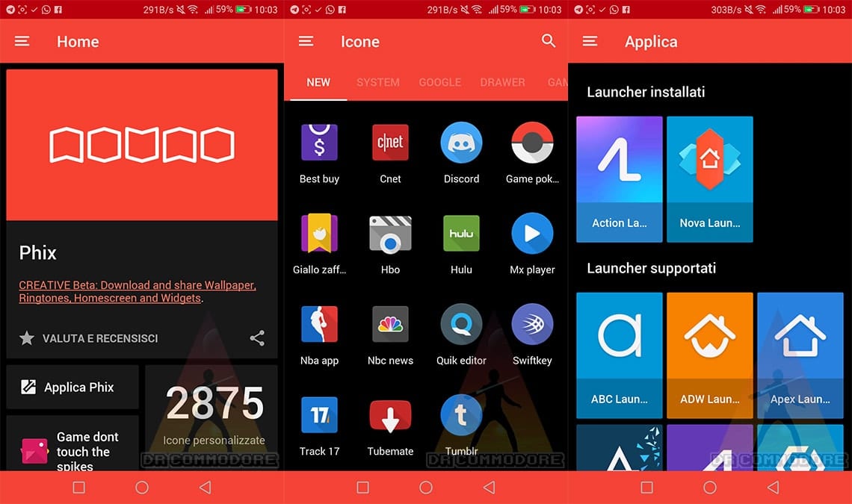Select the Nba app icon
This screenshot has height=504, width=852.
pyautogui.click(x=320, y=324)
